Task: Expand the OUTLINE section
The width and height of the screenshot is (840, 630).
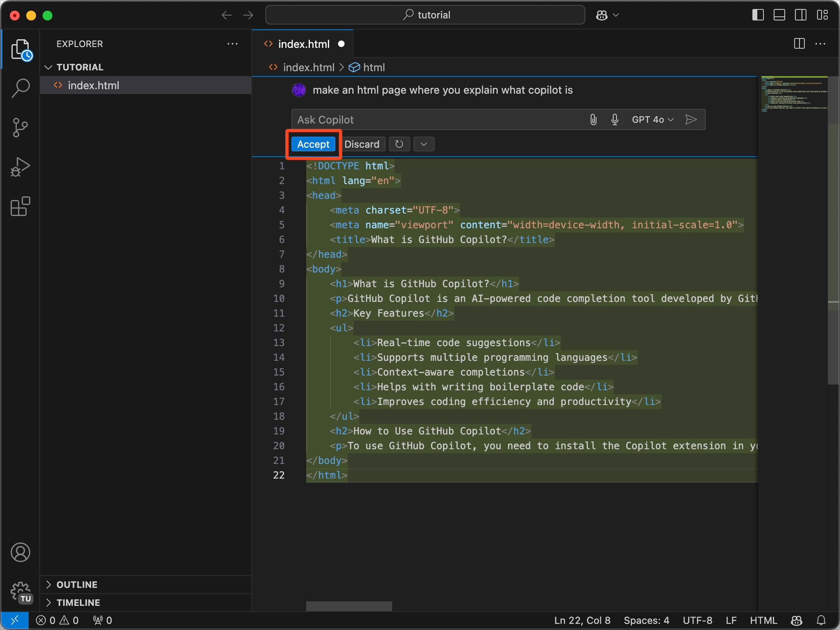Action: coord(77,585)
